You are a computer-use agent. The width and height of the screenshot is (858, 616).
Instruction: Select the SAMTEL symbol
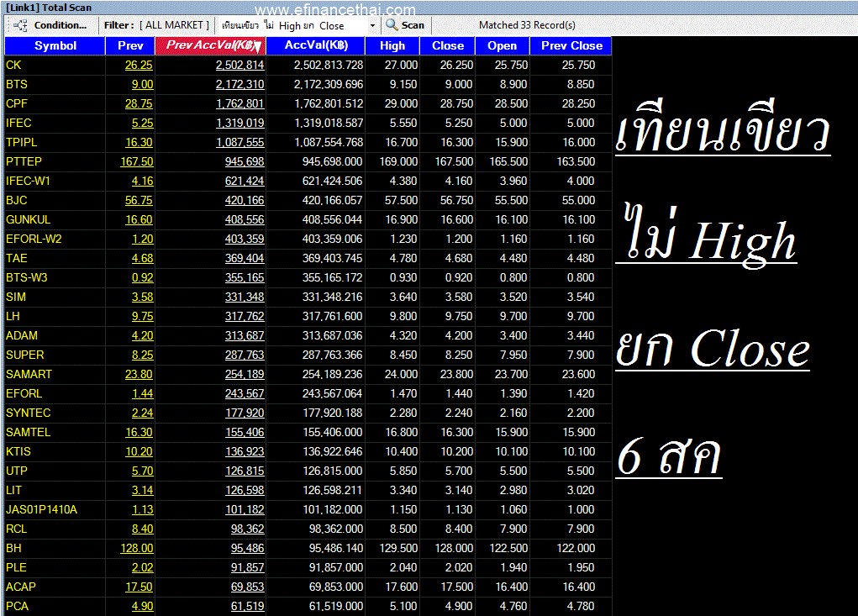(28, 432)
